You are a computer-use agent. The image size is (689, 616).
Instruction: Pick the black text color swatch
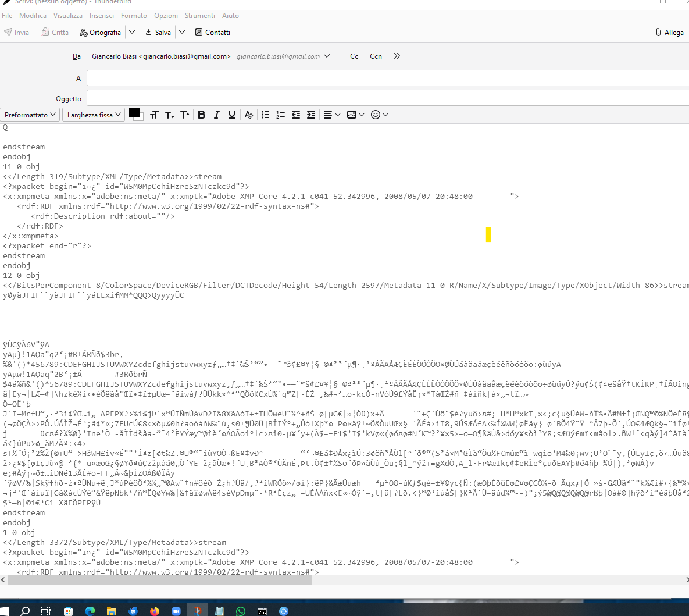click(x=134, y=113)
